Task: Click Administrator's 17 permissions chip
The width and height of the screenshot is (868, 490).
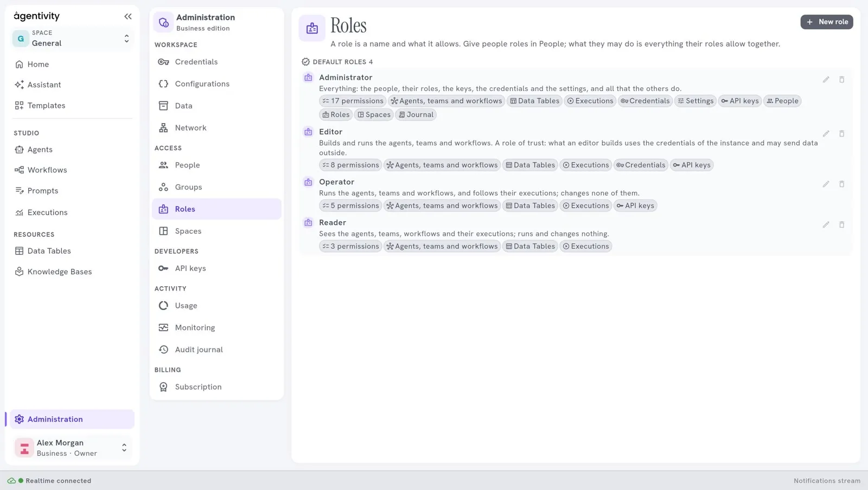Action: click(353, 101)
